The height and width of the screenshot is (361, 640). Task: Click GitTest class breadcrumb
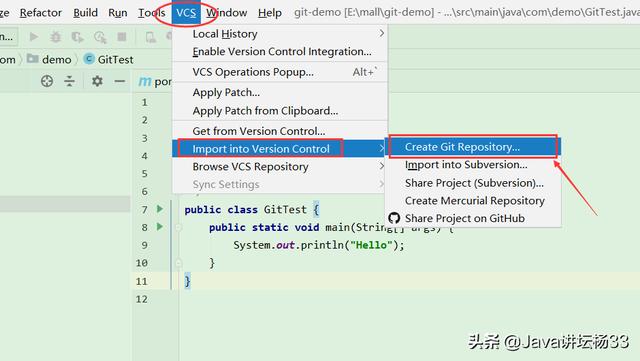point(109,59)
